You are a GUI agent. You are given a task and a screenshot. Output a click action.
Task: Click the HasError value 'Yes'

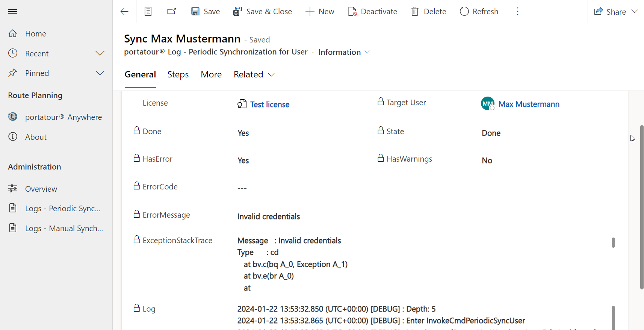[x=243, y=160]
